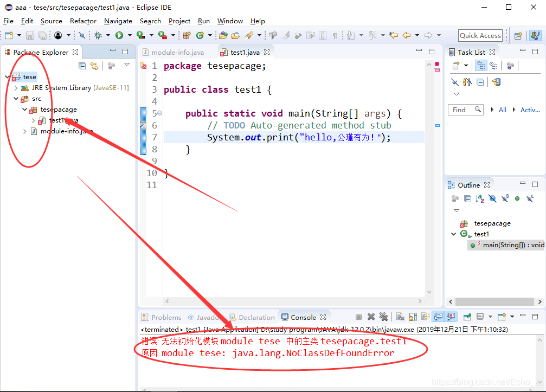546x392 pixels.
Task: Collapse All in Package Explorer
Action: [82, 65]
